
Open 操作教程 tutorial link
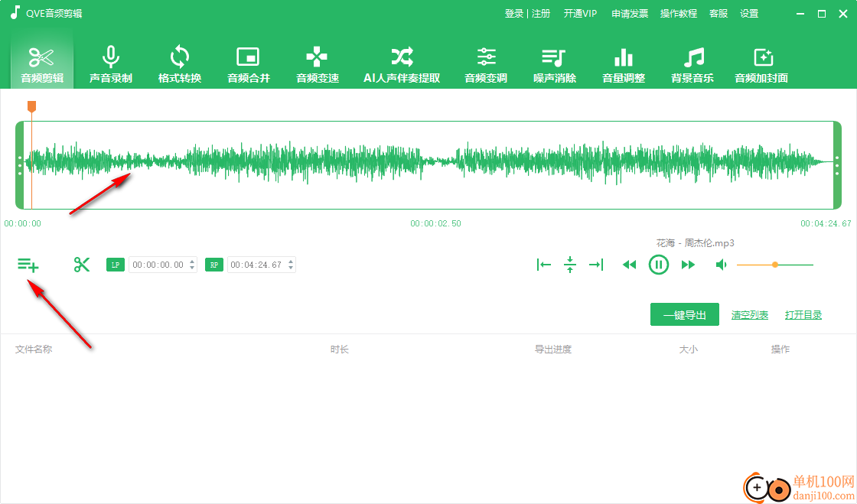(x=678, y=14)
